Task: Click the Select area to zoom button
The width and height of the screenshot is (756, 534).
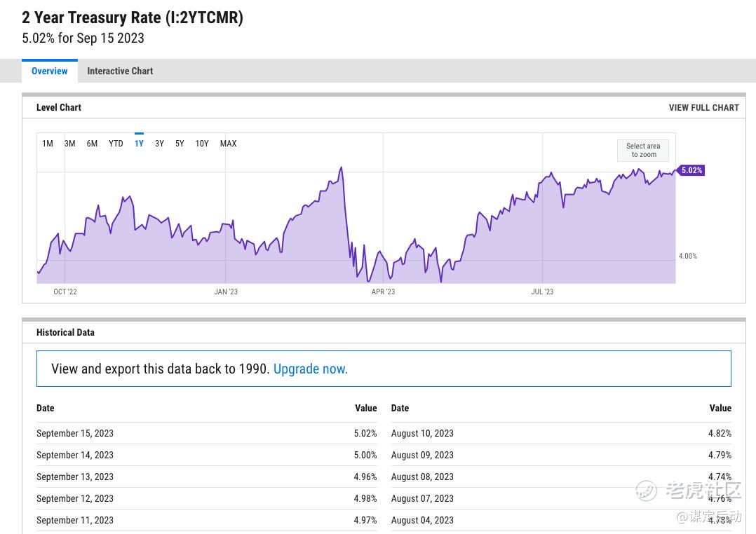Action: click(643, 150)
